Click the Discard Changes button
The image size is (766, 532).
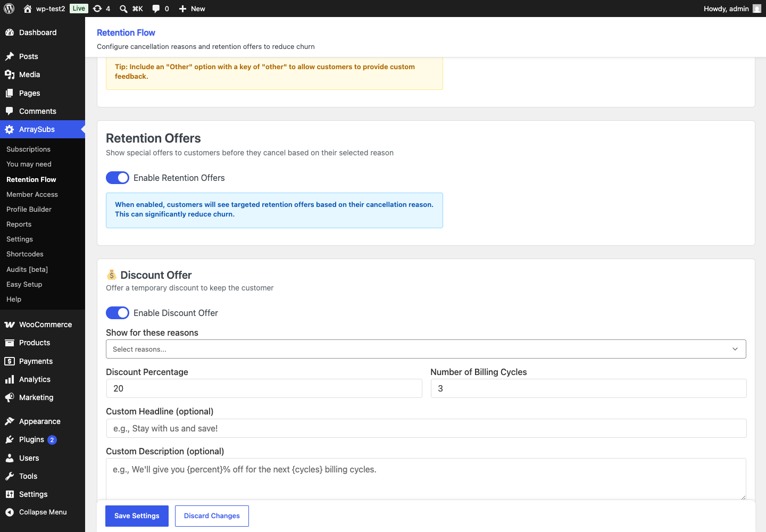[212, 516]
